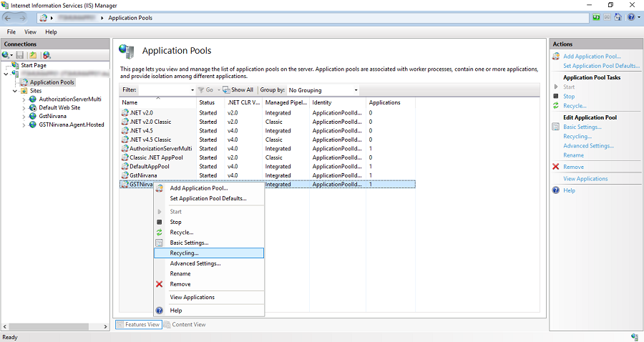Click the forward navigation arrow
Viewport: 644px width, 342px height.
[22, 18]
